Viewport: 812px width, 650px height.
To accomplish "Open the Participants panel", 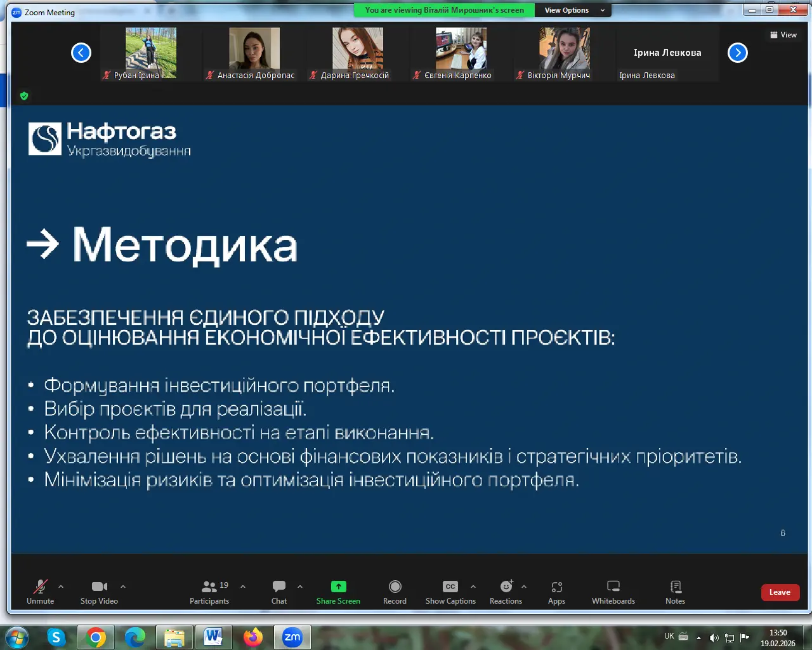I will click(209, 592).
